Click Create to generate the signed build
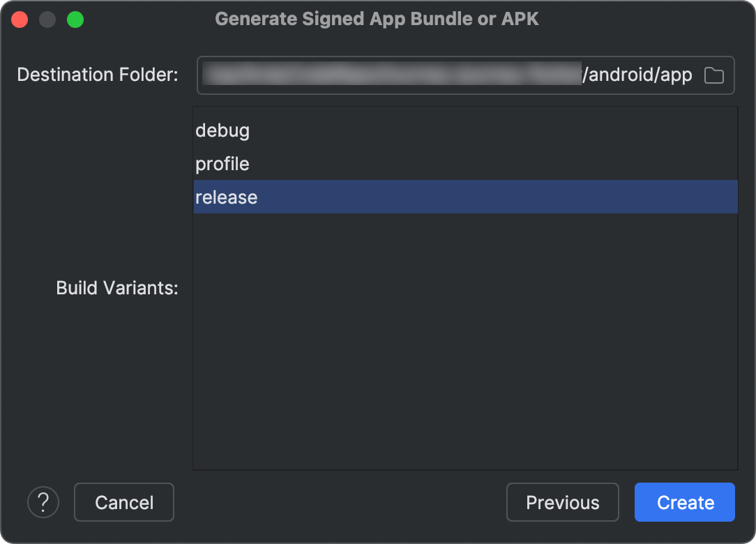Image resolution: width=756 pixels, height=544 pixels. coord(685,502)
